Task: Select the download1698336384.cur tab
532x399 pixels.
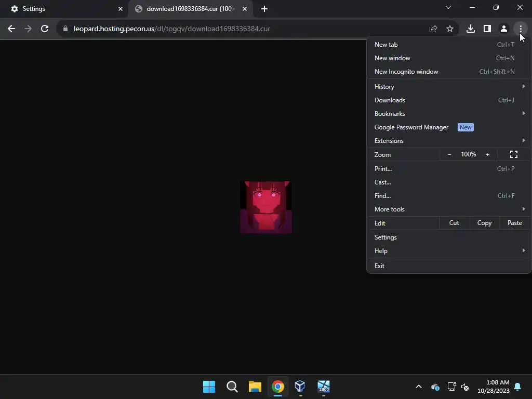Action: pos(191,9)
